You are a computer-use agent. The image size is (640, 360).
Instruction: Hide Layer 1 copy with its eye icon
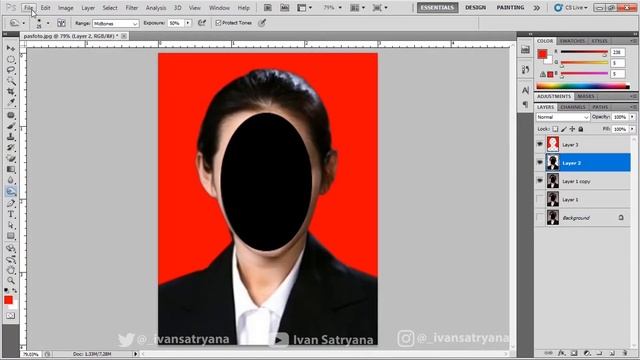pyautogui.click(x=540, y=181)
